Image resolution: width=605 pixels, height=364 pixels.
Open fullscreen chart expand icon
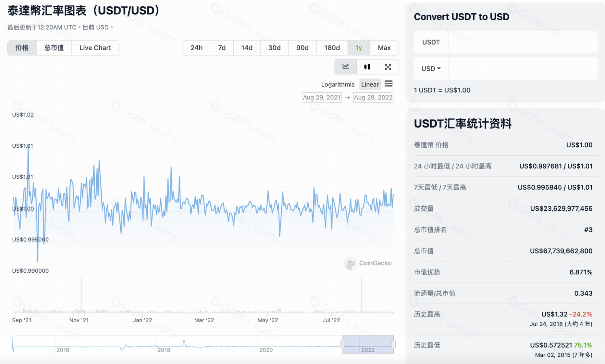(x=388, y=67)
